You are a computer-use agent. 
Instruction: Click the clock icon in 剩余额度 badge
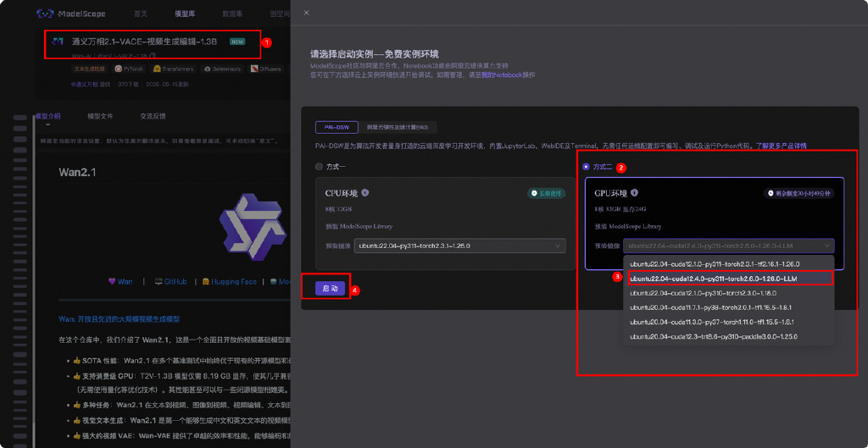771,193
